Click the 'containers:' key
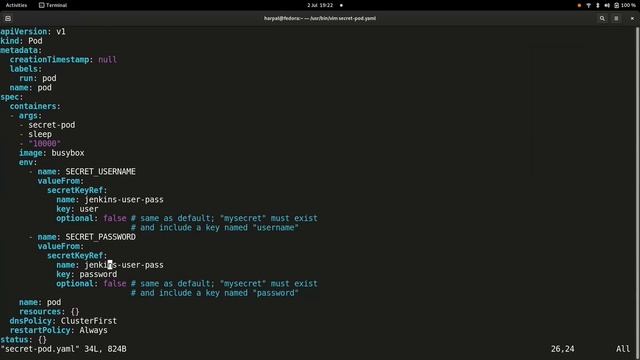The width and height of the screenshot is (640, 360). pyautogui.click(x=35, y=106)
